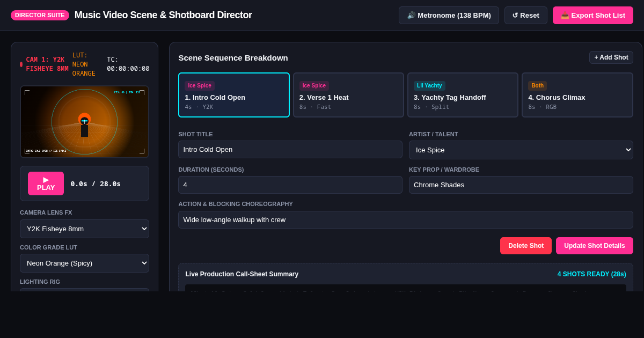644x338 pixels.
Task: Click the Director Suite badge
Action: [x=40, y=15]
